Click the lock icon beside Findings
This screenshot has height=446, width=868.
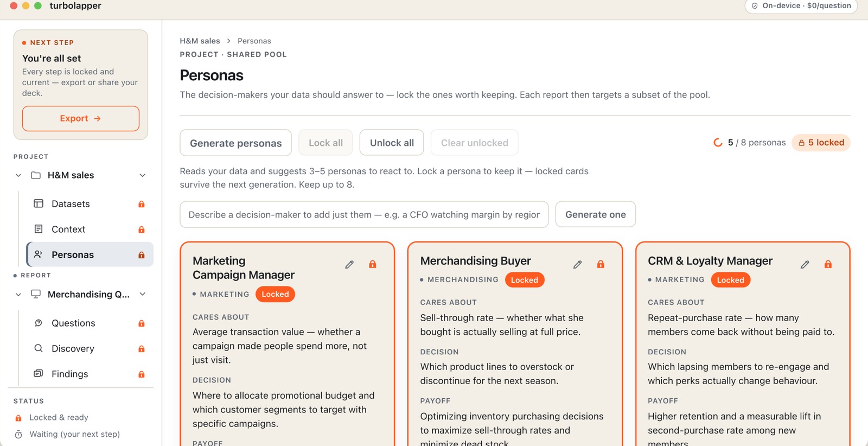[x=142, y=374]
